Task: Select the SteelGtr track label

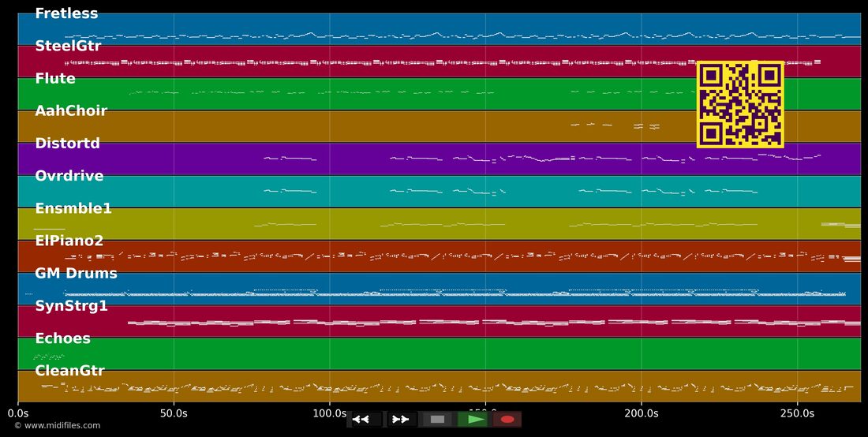Action: 68,46
